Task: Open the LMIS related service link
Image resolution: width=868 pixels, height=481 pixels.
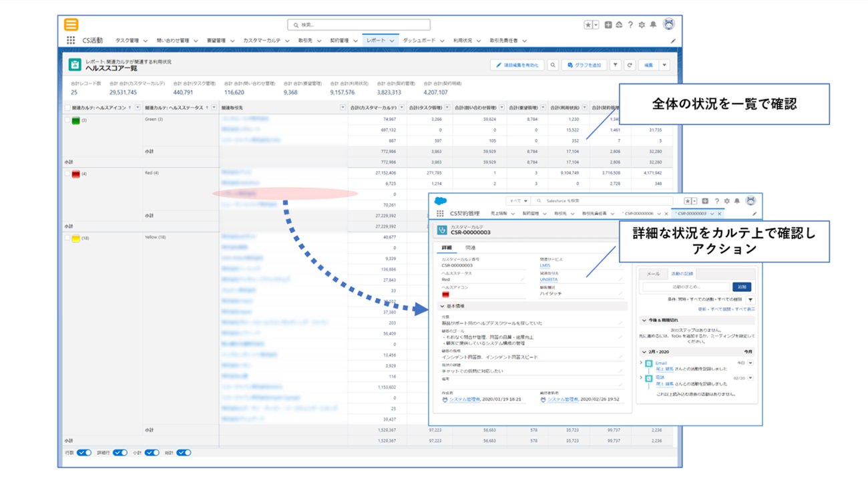Action: [x=545, y=265]
